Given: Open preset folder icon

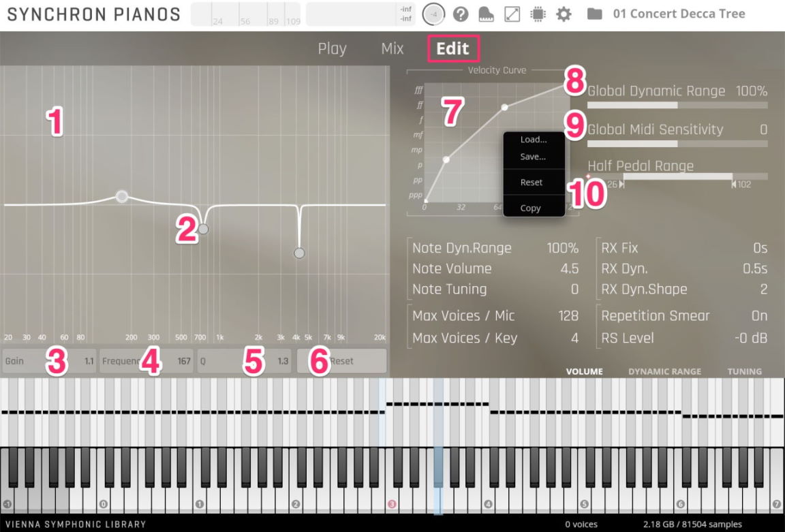Looking at the screenshot, I should point(594,14).
